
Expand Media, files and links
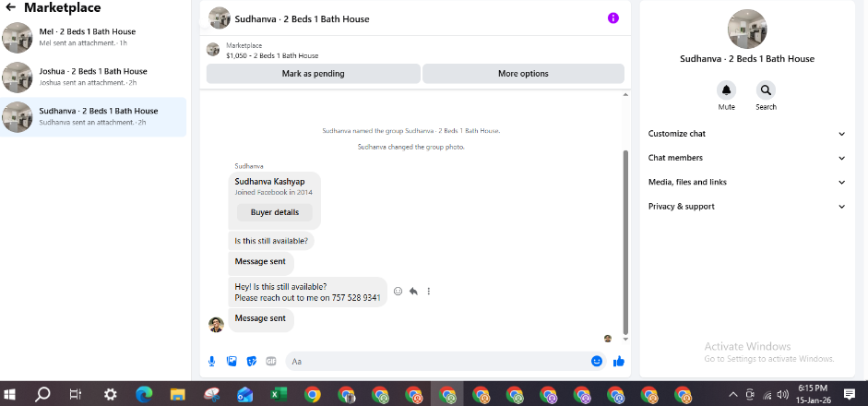point(747,182)
